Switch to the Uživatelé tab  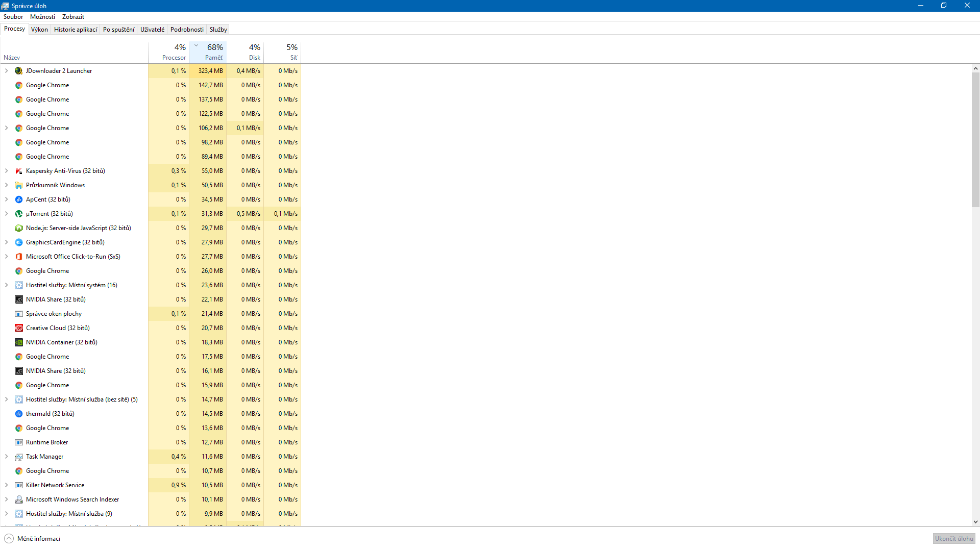(x=152, y=30)
